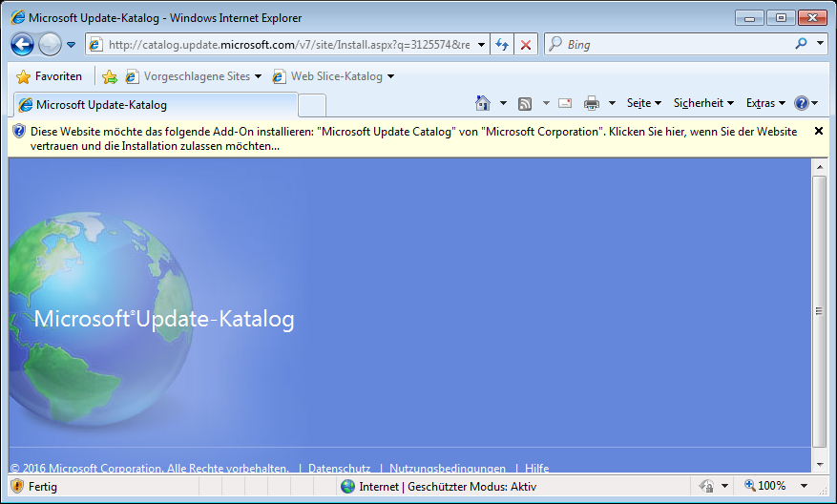Open Web Slice-Katalog favorites item
Viewport: 837px width, 504px height.
pos(333,76)
